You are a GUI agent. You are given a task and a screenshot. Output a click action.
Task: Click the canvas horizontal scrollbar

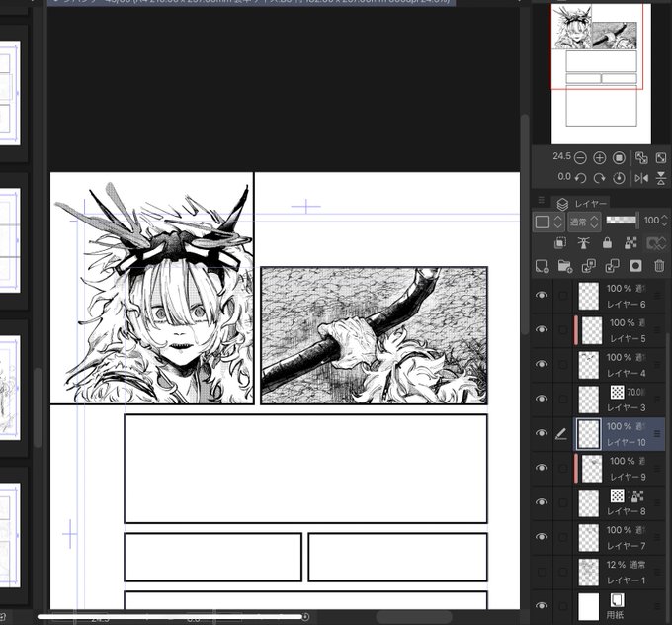pos(413,617)
